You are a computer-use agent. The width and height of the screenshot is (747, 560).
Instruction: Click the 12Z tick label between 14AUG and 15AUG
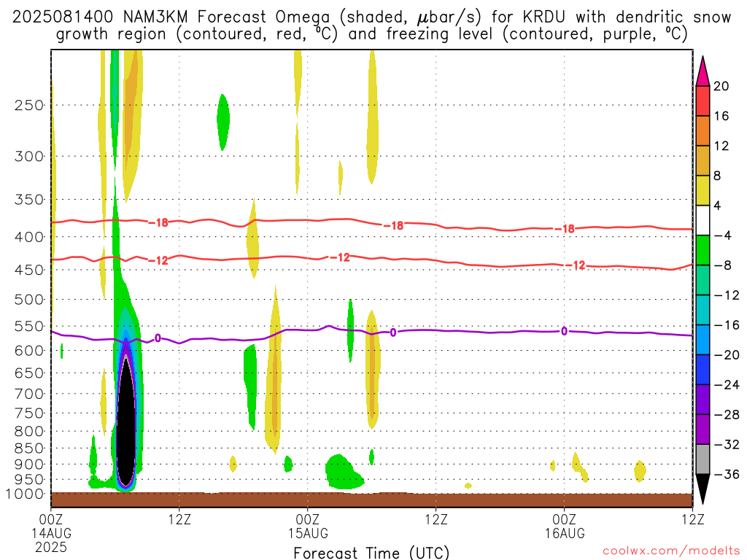tap(179, 519)
